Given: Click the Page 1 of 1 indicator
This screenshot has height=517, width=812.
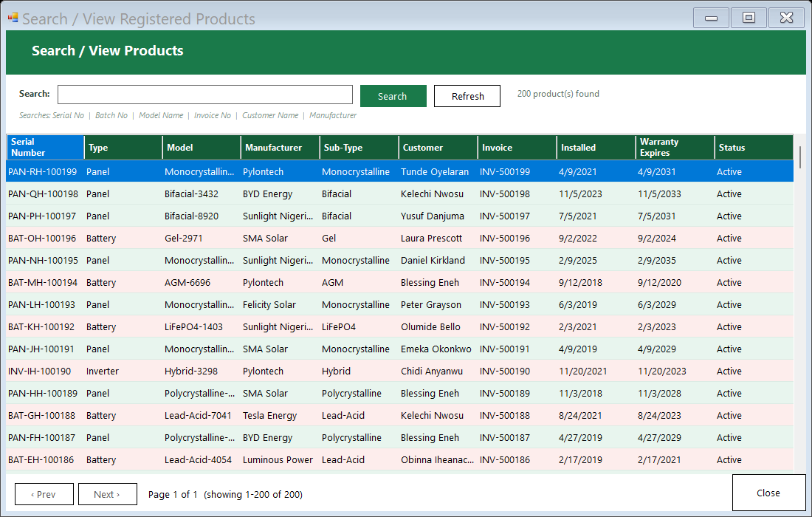Looking at the screenshot, I should click(173, 494).
